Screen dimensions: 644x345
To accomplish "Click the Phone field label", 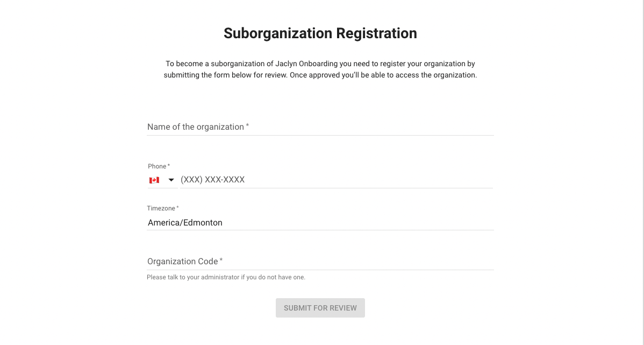I will point(157,166).
